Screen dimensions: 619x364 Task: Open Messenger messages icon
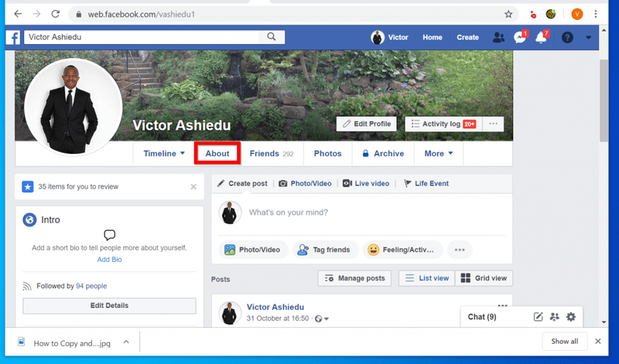[x=520, y=37]
